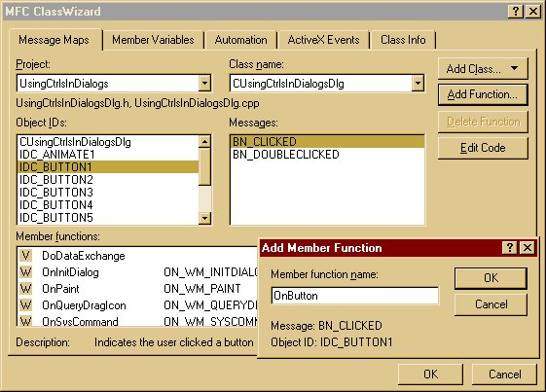Click the Object IDs scroll up arrow

point(204,142)
